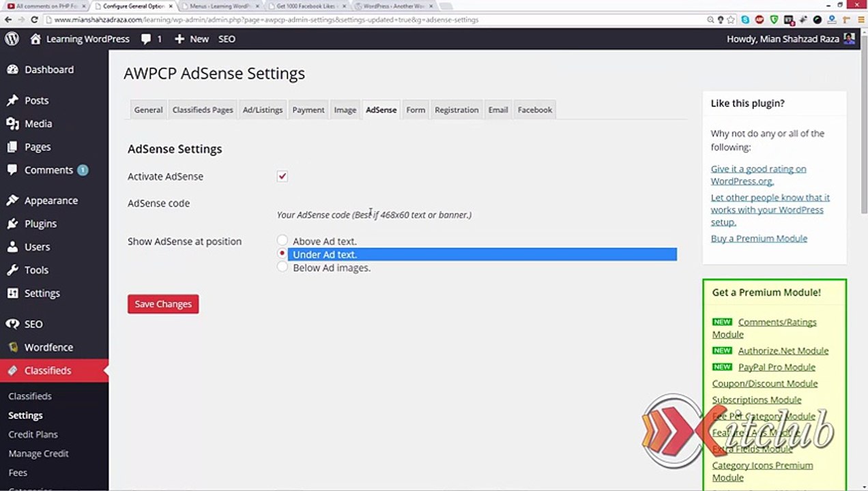Open the Chrome hamburger menu
Screen dimensions: 868x491
click(861, 20)
